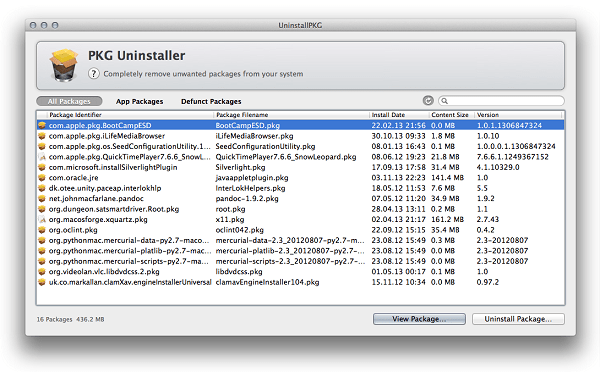Focus the package search field
The image size is (600, 372).
(x=501, y=101)
